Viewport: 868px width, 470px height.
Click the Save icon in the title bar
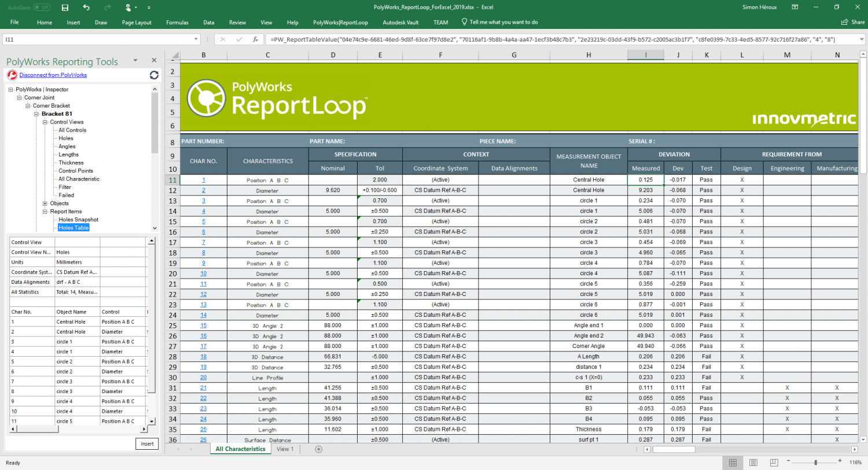coord(65,8)
